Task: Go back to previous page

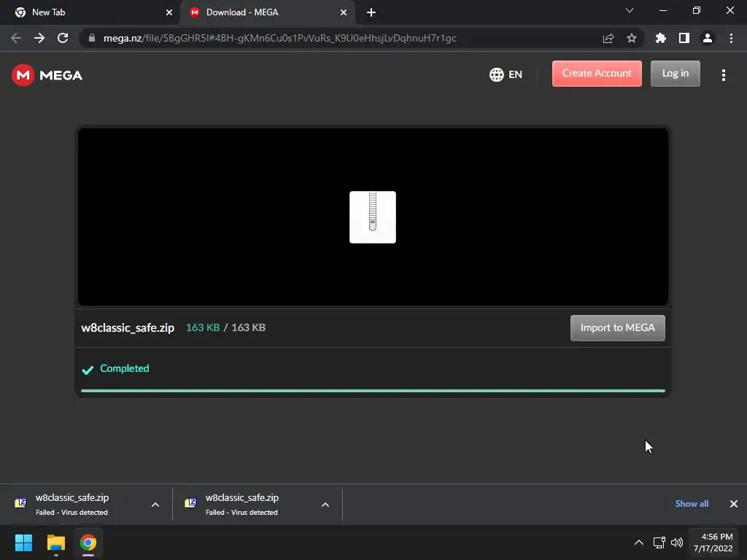Action: (x=16, y=38)
